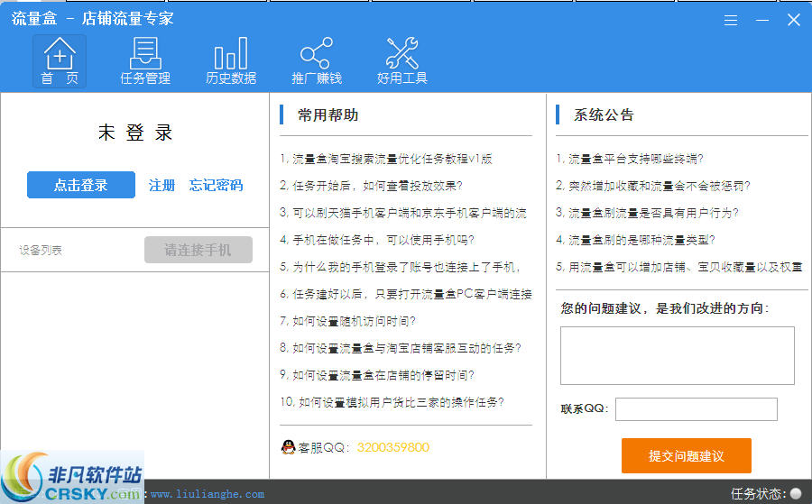The width and height of the screenshot is (812, 504).
Task: Click customer service QQ number 3200359800
Action: coord(393,447)
